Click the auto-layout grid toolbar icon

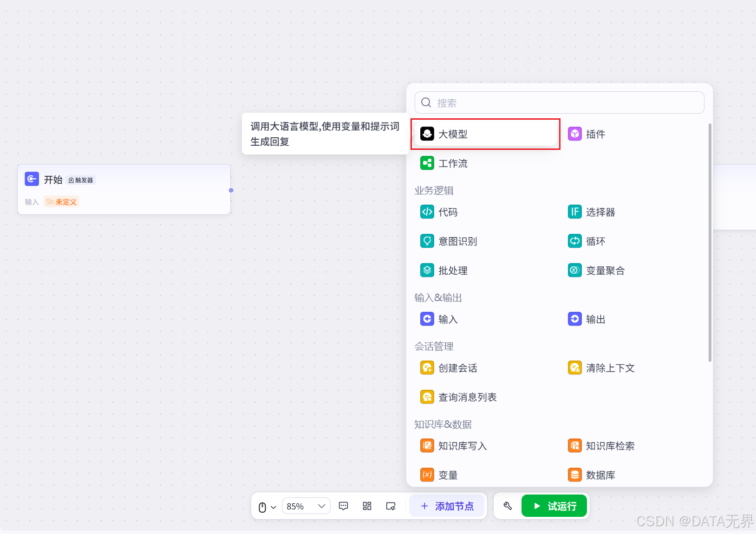(367, 506)
